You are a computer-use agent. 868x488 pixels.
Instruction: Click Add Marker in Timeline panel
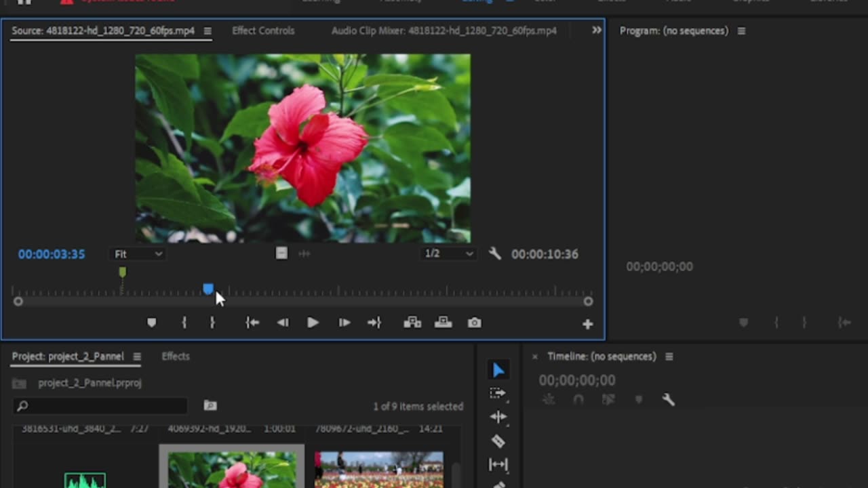click(x=638, y=400)
